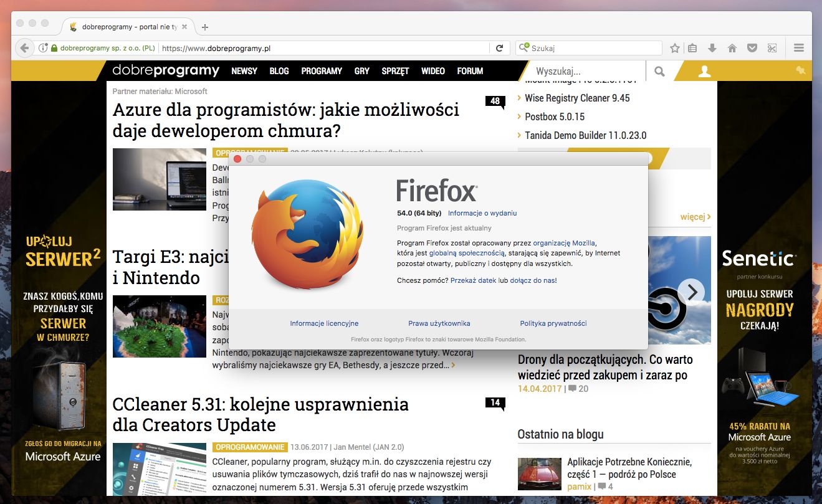Click the pamix author link
Screen dimensions: 822x504
579,486
